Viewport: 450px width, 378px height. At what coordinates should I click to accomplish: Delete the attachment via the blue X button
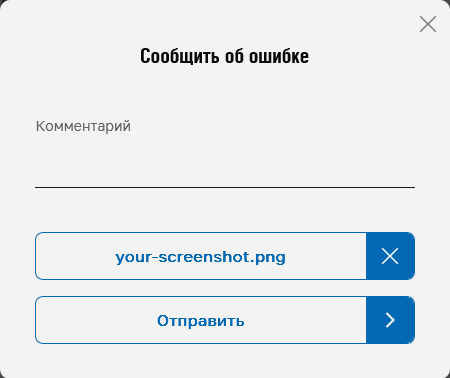click(390, 256)
